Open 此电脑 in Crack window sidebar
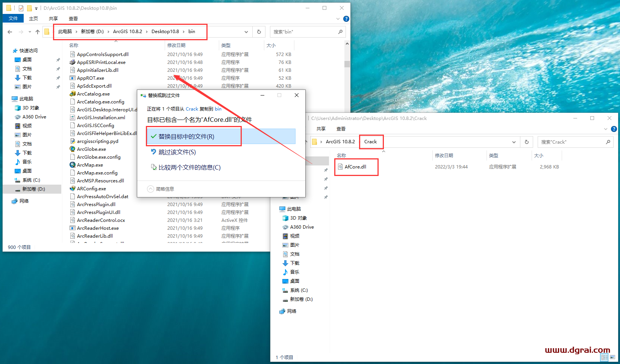The height and width of the screenshot is (364, 620). click(x=294, y=209)
